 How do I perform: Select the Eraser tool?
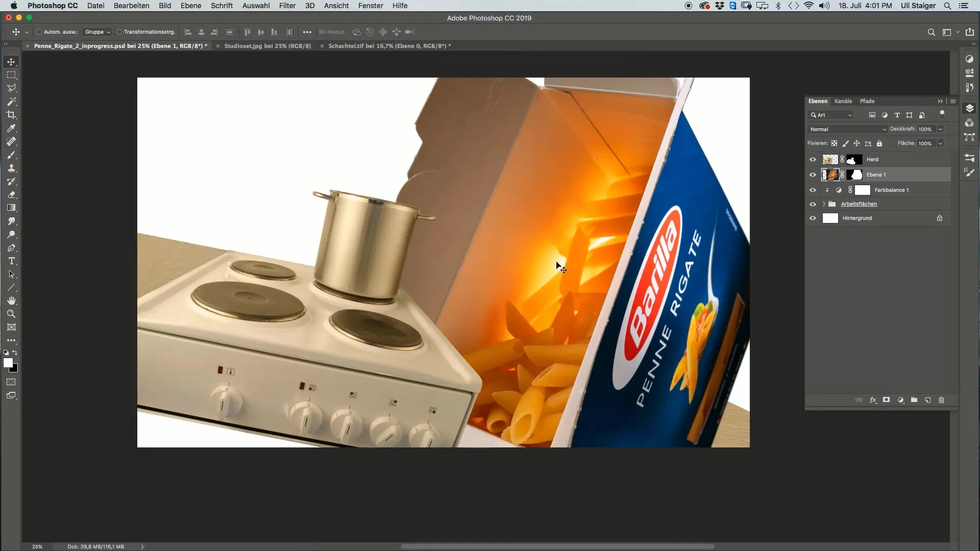11,194
